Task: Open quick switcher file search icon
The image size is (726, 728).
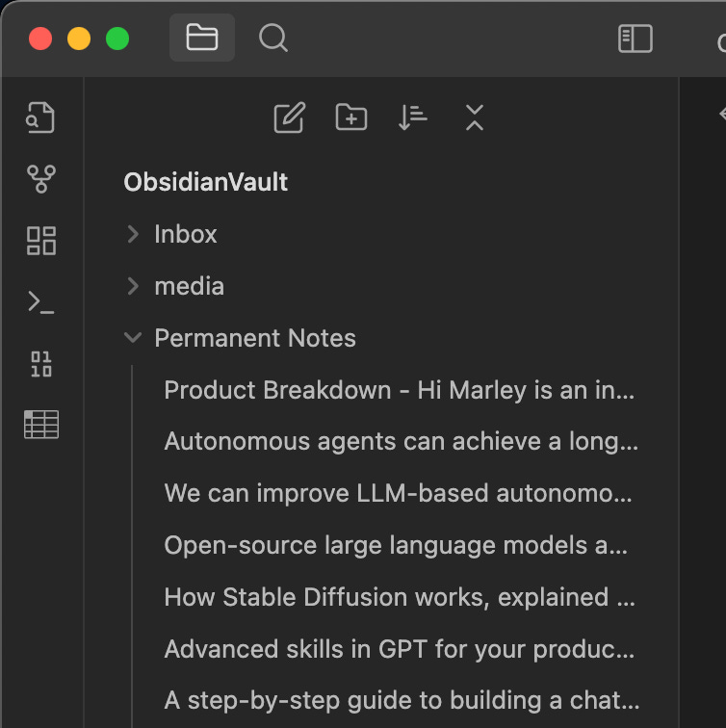Action: click(x=39, y=117)
